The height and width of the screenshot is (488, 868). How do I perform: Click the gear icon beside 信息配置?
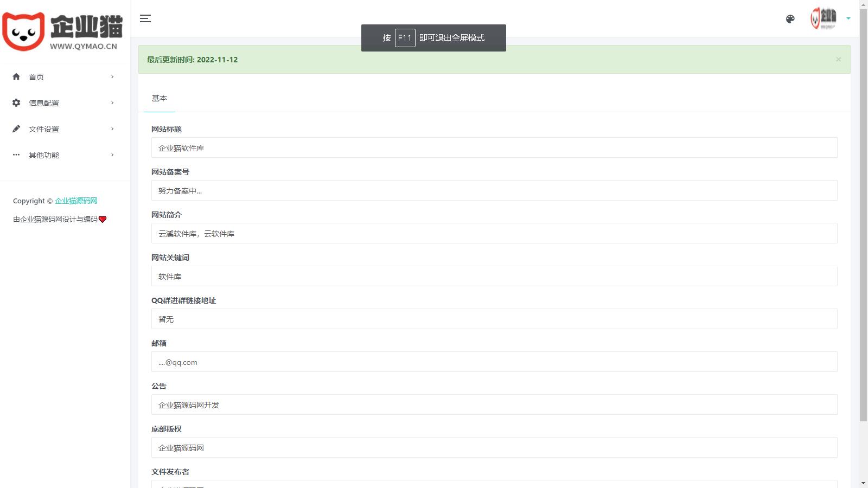16,102
